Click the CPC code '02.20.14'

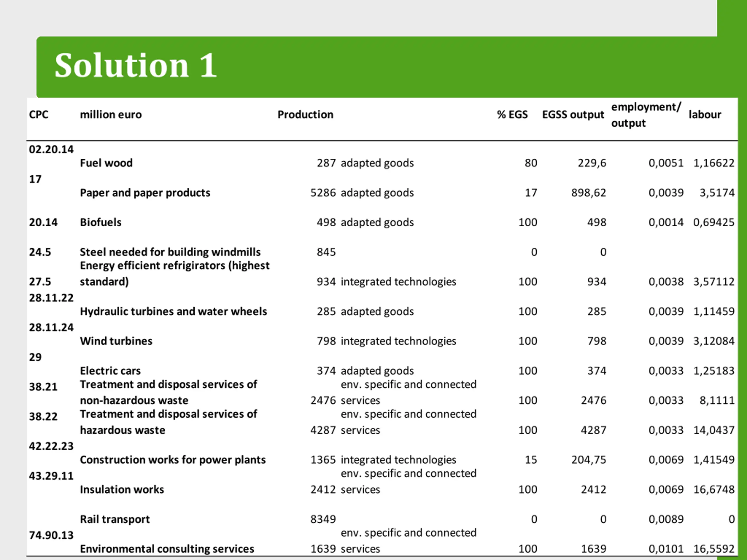(x=51, y=149)
